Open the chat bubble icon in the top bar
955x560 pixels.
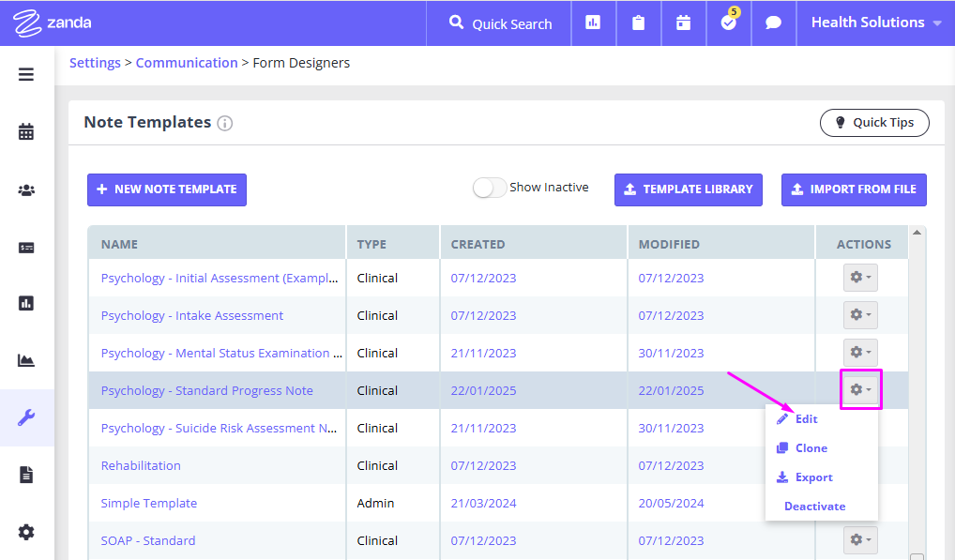click(x=773, y=22)
